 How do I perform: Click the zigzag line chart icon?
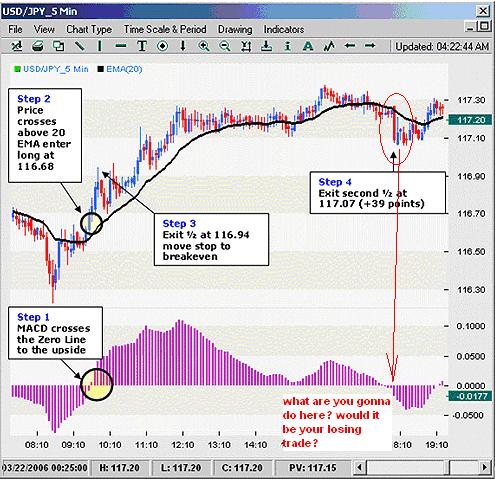(329, 46)
